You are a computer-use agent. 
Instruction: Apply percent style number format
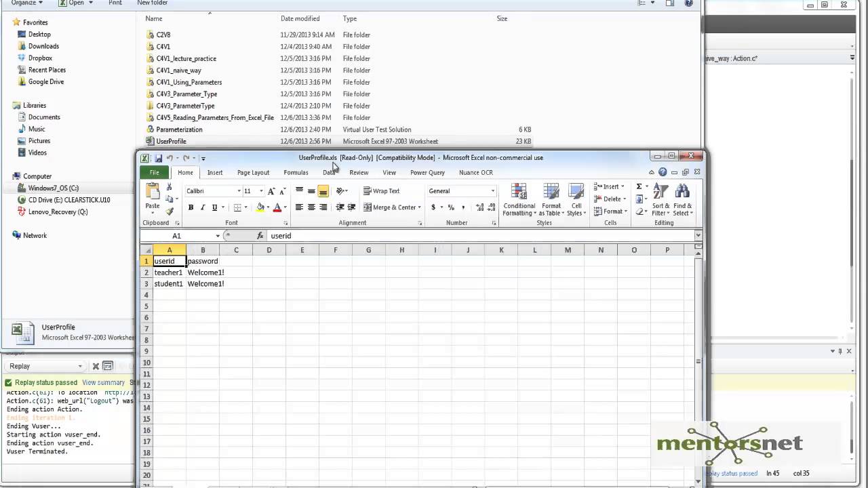[451, 207]
